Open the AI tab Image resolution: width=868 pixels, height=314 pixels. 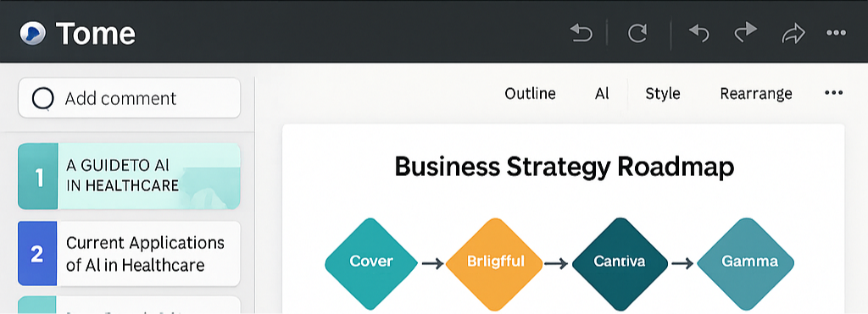pyautogui.click(x=602, y=93)
